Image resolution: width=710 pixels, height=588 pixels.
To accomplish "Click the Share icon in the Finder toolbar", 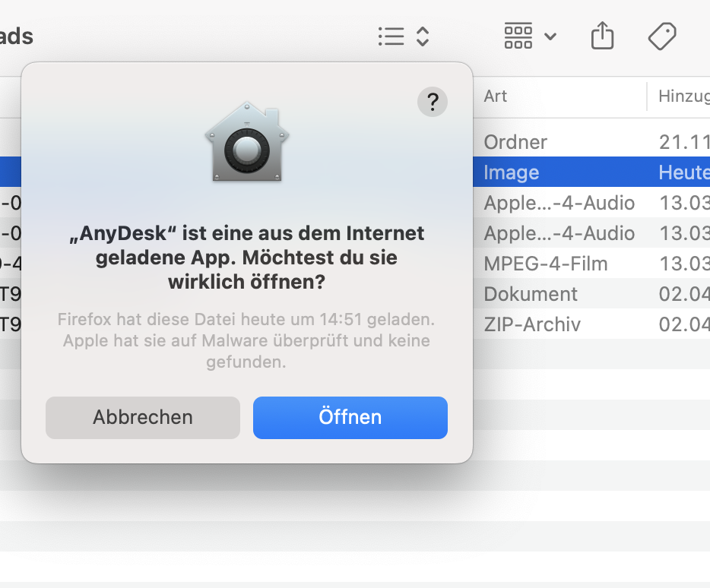I will pyautogui.click(x=602, y=36).
